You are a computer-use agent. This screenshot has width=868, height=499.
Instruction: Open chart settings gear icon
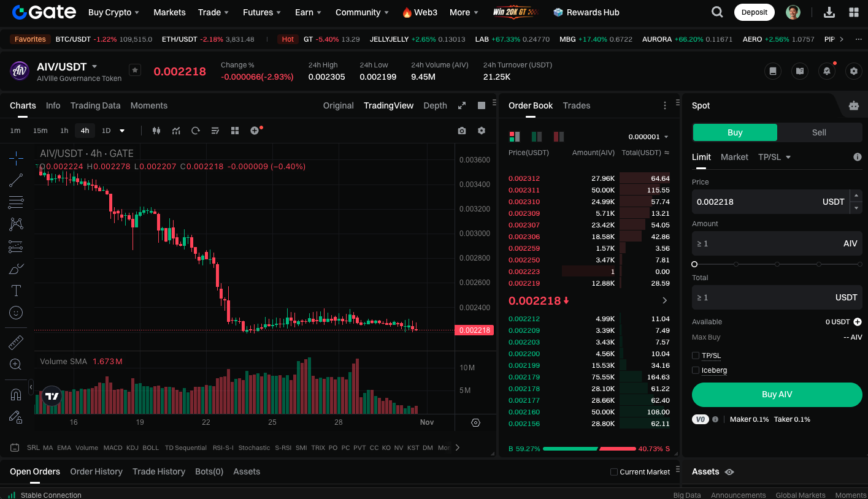[482, 131]
